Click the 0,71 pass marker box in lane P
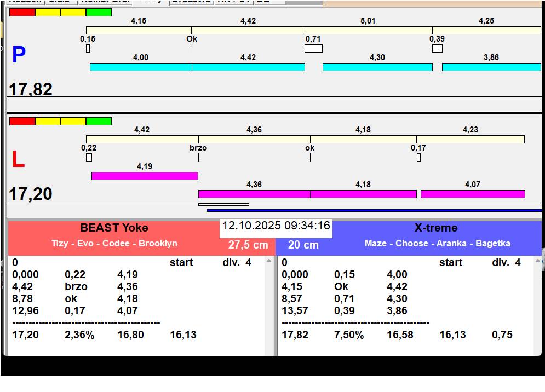This screenshot has height=392, width=545. 313,48
